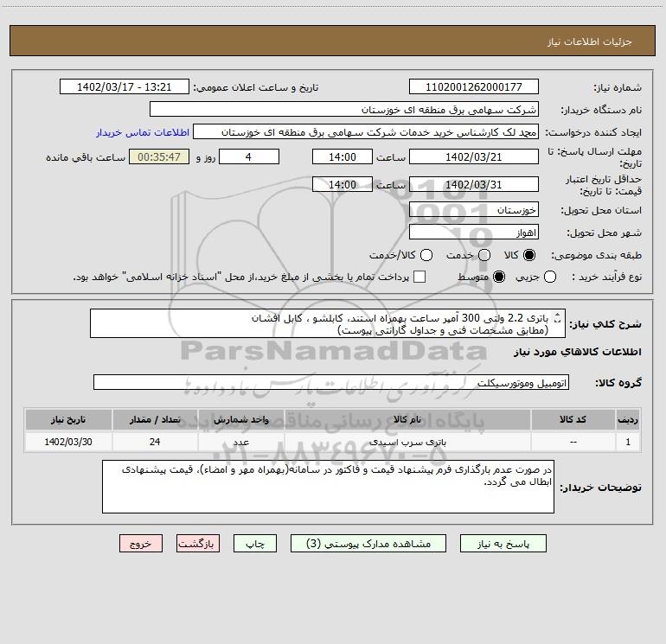Screen dimensions: 666x644
Task: Click the description box scroll arrows
Action: [x=558, y=317]
